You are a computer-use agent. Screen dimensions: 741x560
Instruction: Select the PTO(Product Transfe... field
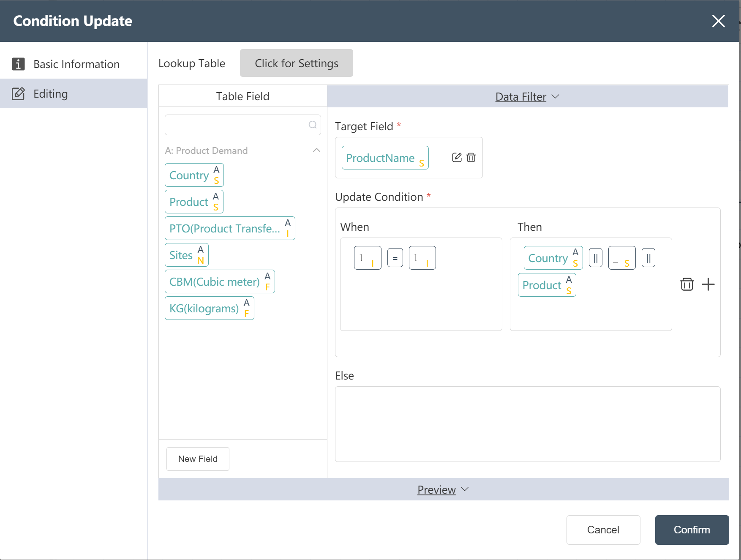(x=230, y=228)
